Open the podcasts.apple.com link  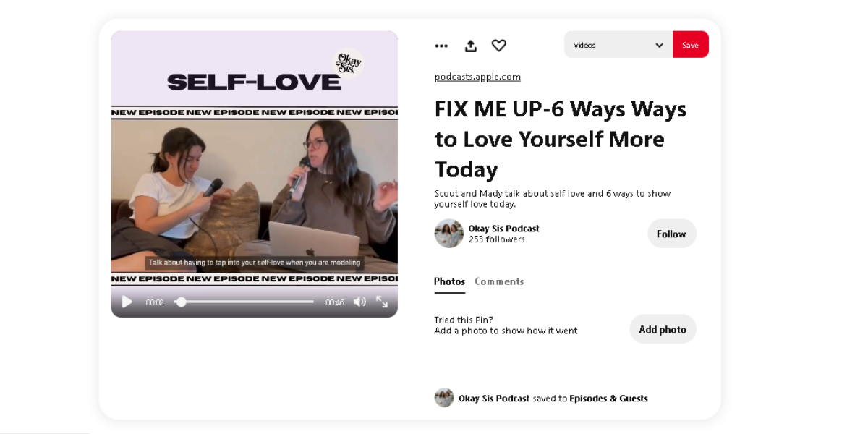click(x=477, y=77)
